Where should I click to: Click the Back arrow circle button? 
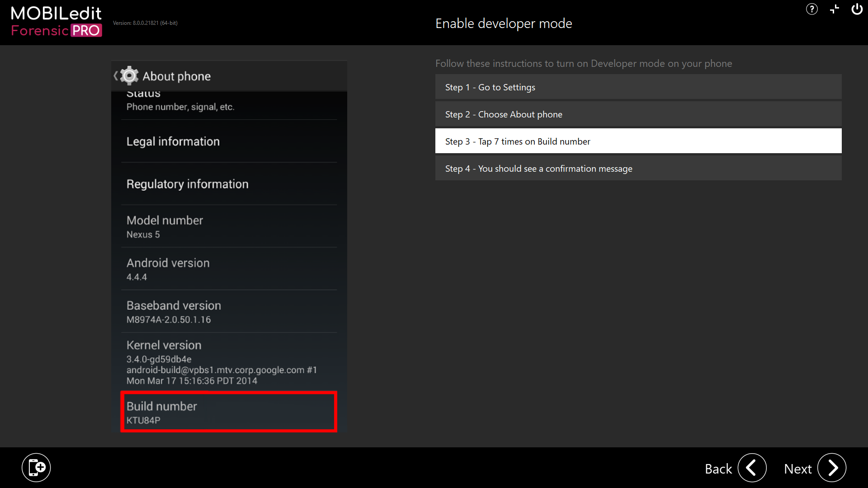pyautogui.click(x=752, y=468)
